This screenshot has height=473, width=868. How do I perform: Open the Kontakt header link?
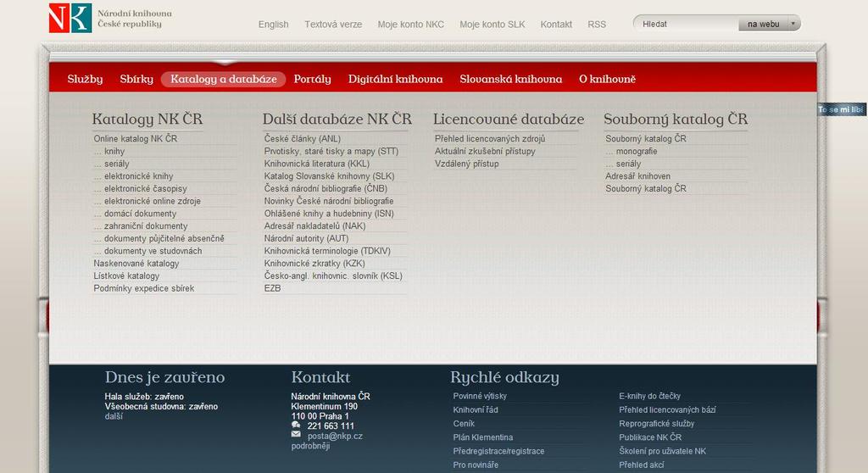point(556,25)
